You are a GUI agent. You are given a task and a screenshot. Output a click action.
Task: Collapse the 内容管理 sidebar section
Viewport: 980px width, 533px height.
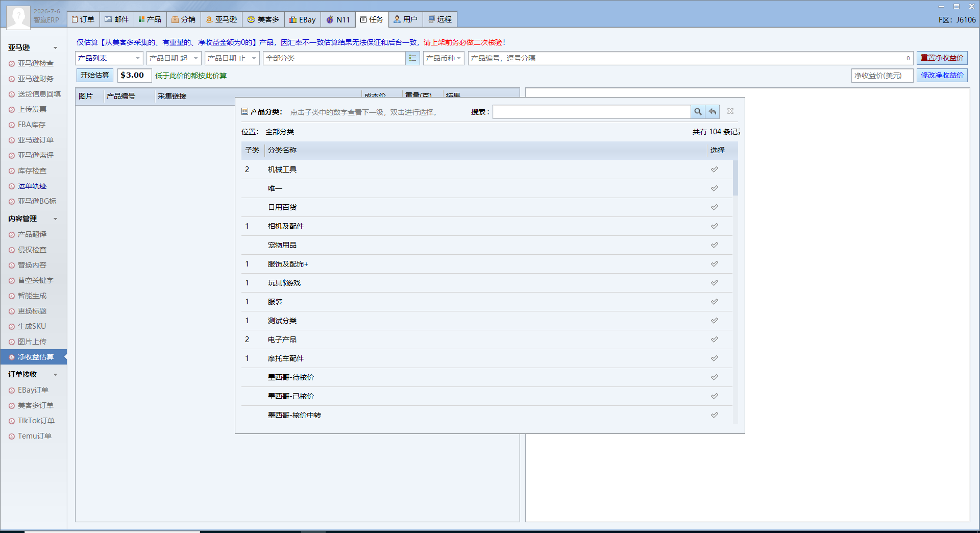[55, 219]
